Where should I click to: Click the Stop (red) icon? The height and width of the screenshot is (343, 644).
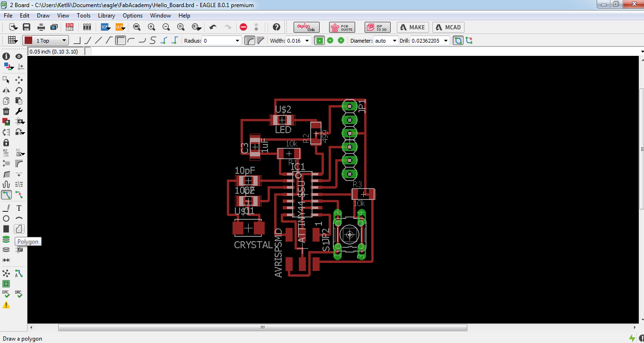click(x=243, y=27)
